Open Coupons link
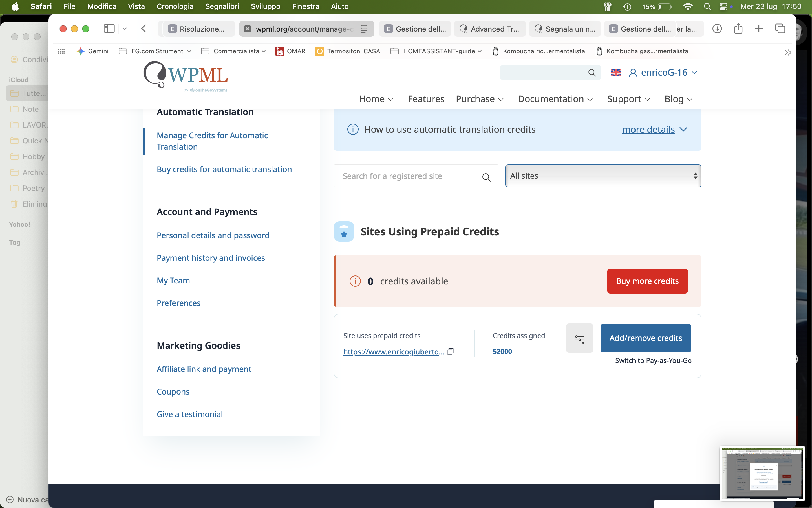812x508 pixels. pyautogui.click(x=173, y=392)
